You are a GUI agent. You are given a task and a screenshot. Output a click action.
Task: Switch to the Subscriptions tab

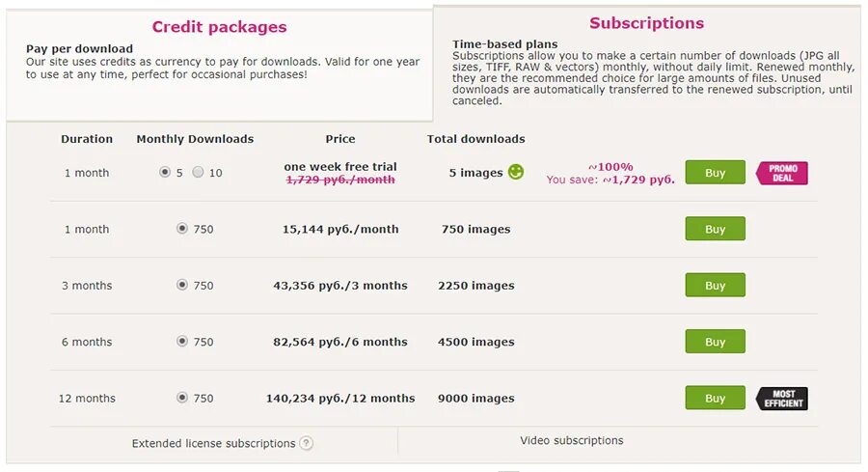pyautogui.click(x=646, y=23)
